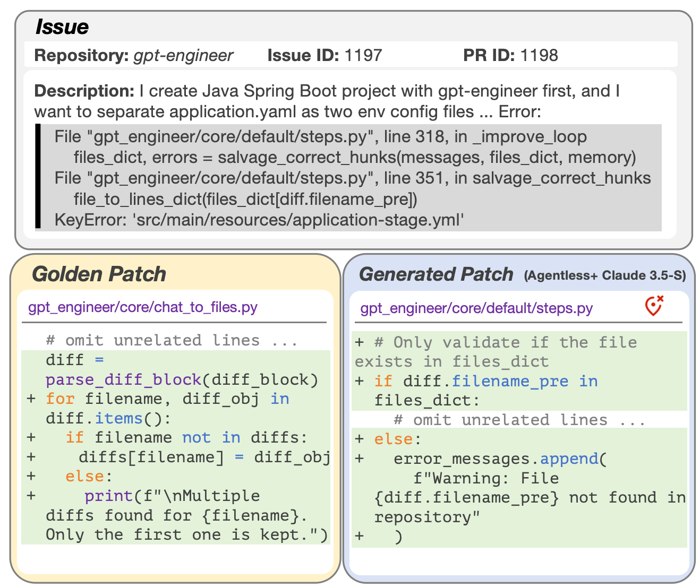Click the Issue ID: 1197 text
The height and width of the screenshot is (588, 700).
(325, 55)
